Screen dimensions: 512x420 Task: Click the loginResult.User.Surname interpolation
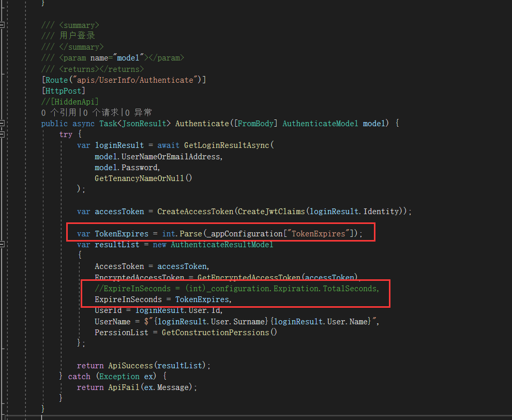[x=211, y=322]
